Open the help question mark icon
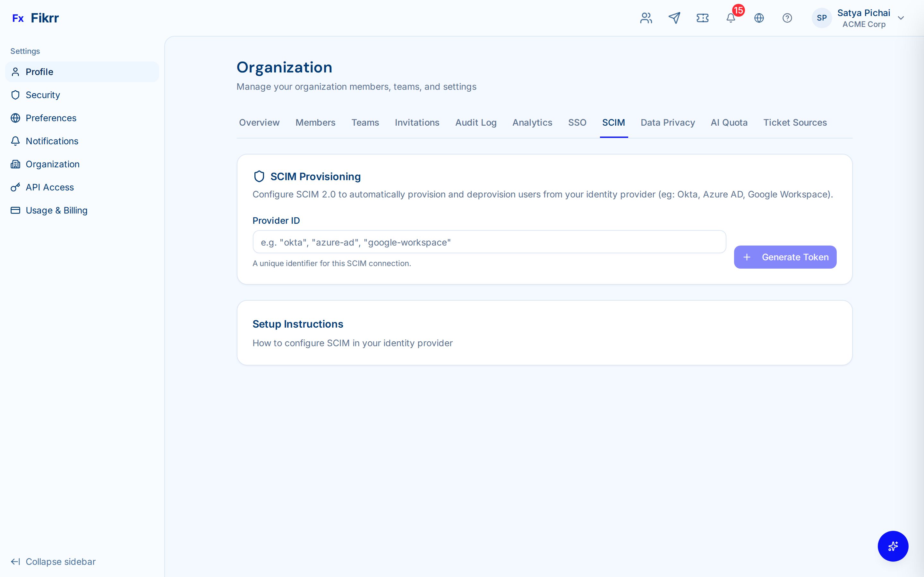This screenshot has height=577, width=924. click(787, 18)
